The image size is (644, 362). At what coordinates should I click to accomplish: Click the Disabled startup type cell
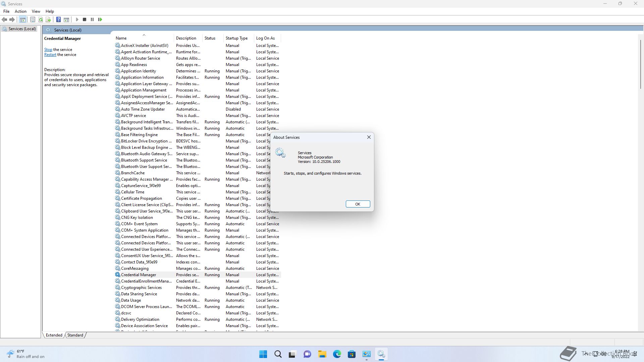click(x=233, y=109)
